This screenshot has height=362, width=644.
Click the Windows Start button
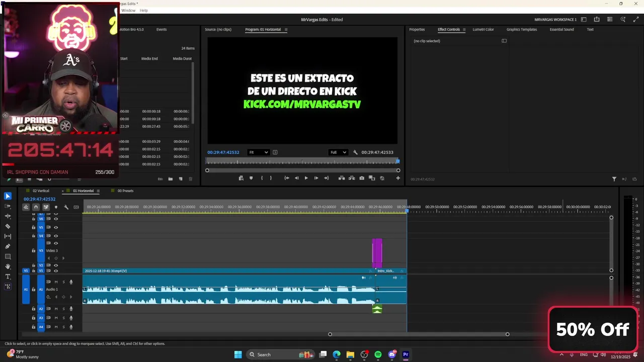point(238,354)
